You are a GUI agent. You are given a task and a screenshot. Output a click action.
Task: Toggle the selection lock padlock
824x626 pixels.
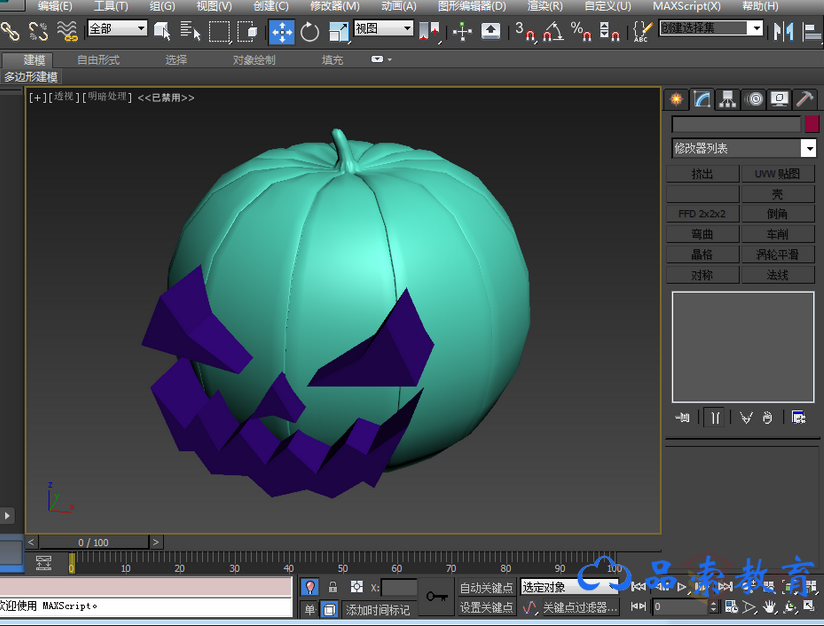click(x=333, y=587)
